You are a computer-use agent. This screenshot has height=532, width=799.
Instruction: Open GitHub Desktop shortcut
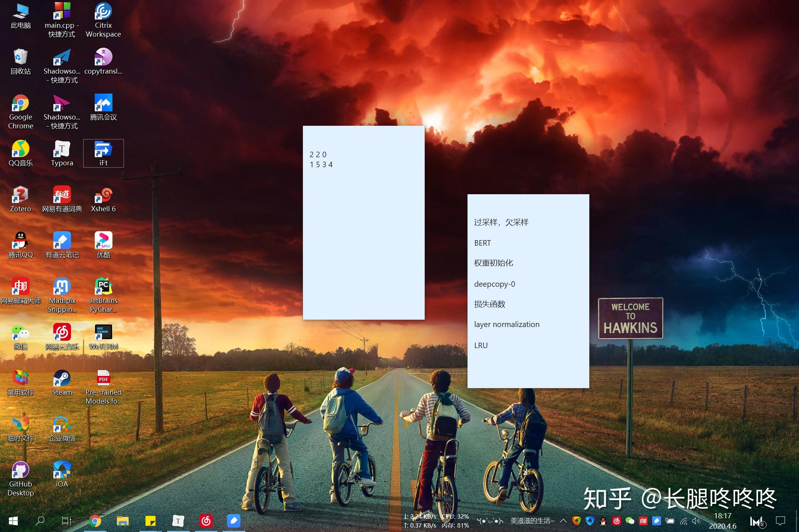coord(21,479)
